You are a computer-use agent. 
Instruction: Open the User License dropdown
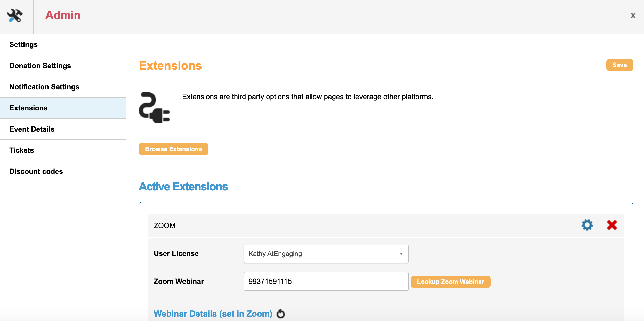click(326, 254)
